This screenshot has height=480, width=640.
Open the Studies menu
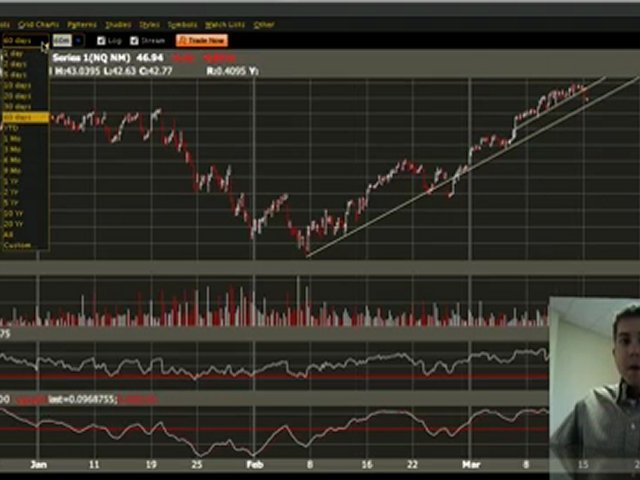coord(118,25)
